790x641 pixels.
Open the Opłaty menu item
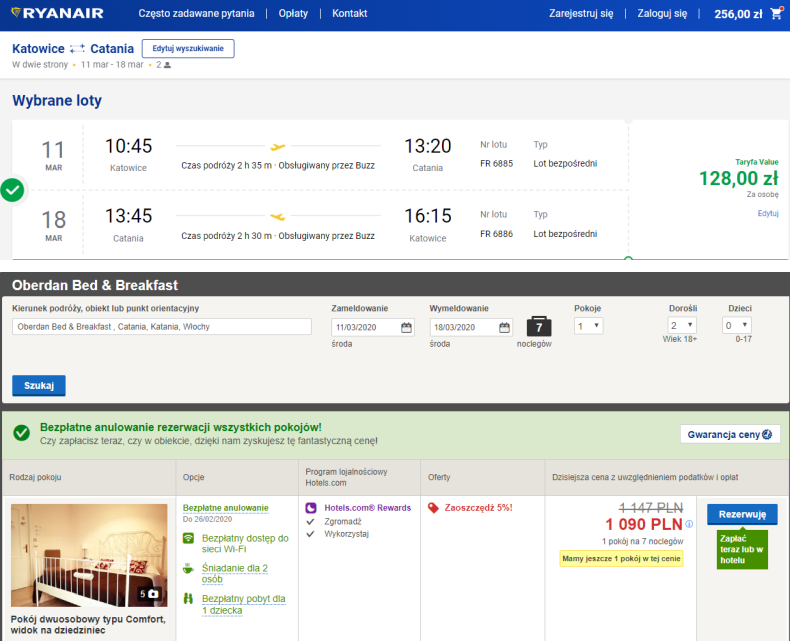[293, 14]
